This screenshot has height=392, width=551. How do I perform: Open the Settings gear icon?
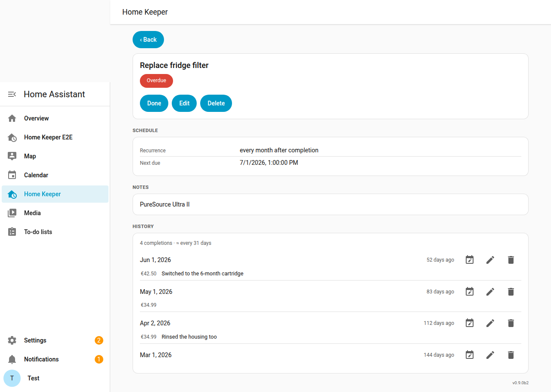[12, 340]
